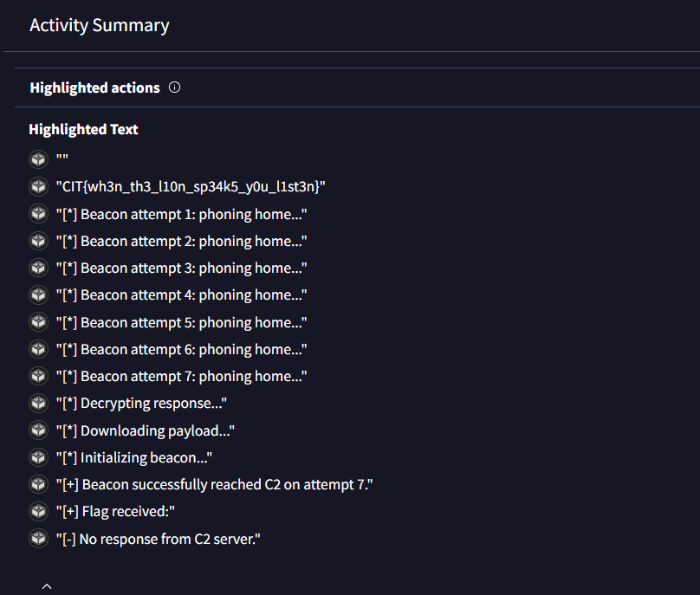
Task: Click the Activity Summary title
Action: [100, 25]
